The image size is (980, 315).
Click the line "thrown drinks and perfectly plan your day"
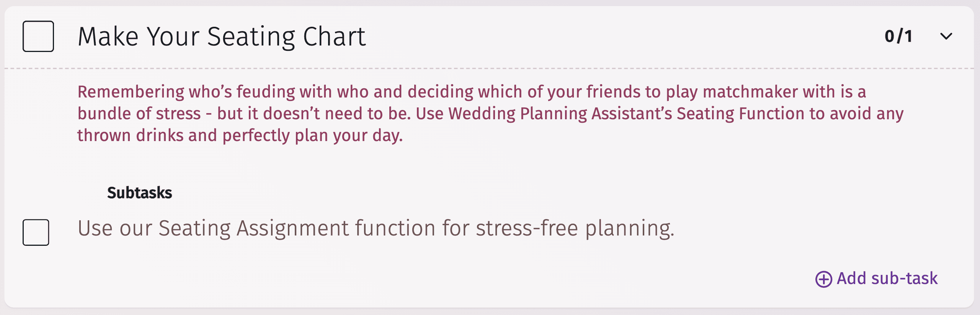(x=240, y=135)
